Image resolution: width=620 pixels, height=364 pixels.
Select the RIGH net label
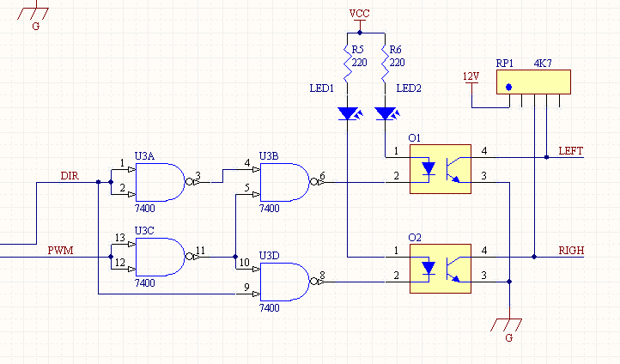click(571, 251)
